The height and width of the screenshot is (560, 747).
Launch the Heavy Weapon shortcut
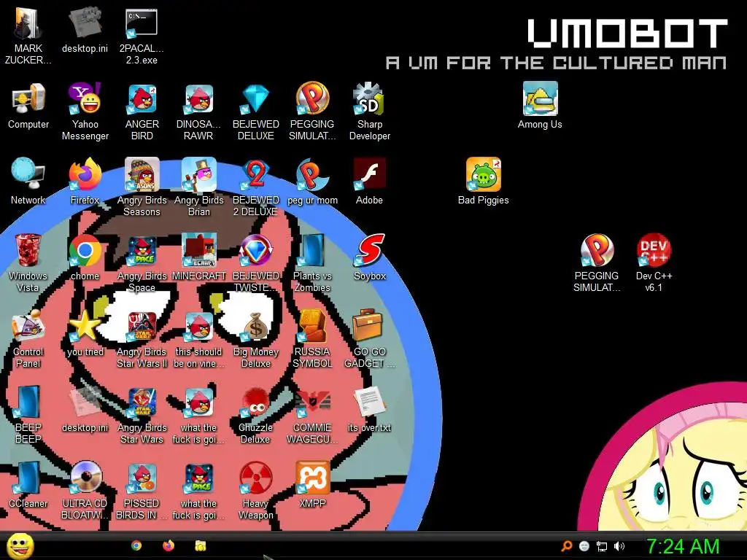point(256,478)
